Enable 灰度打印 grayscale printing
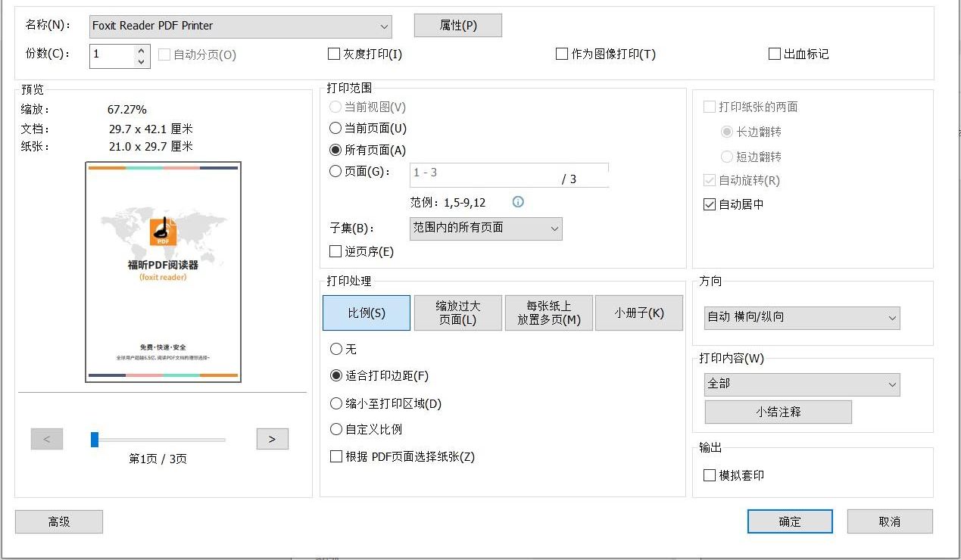The height and width of the screenshot is (560, 961). pos(333,54)
